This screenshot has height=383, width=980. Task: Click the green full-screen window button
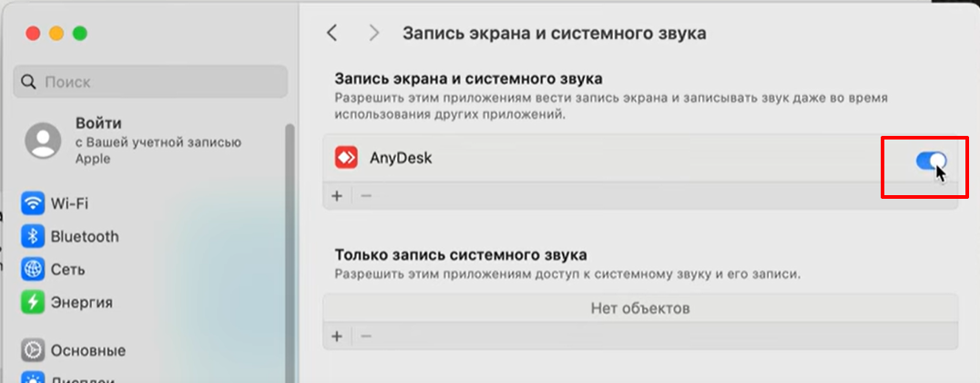[80, 33]
